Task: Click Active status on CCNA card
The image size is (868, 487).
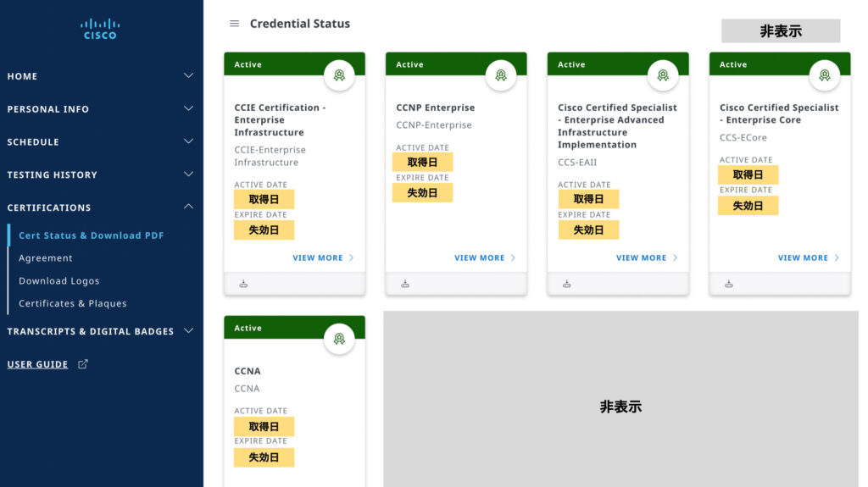Action: [248, 328]
